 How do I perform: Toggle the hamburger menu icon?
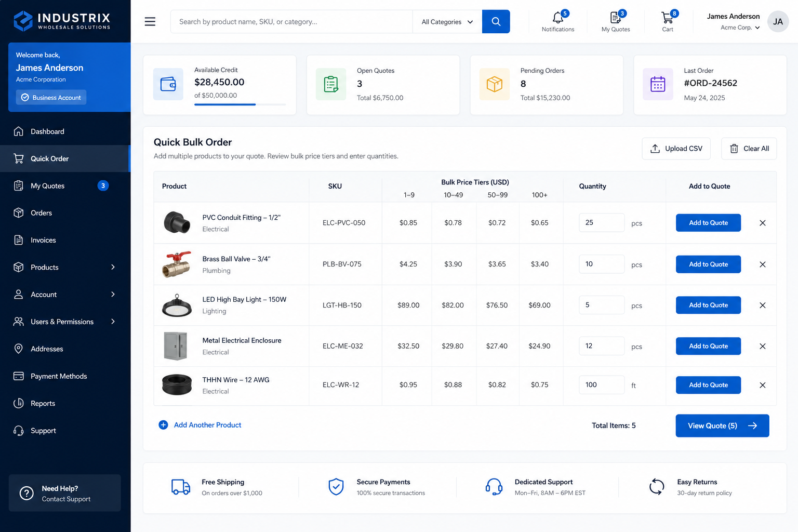150,21
